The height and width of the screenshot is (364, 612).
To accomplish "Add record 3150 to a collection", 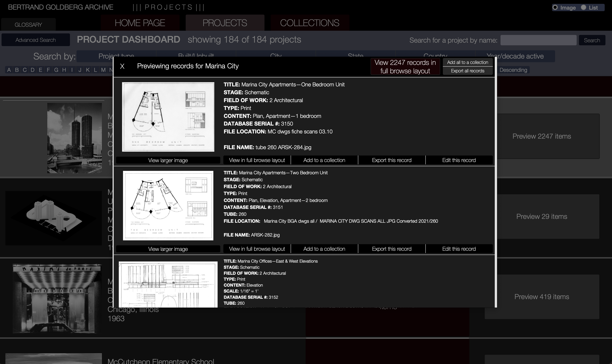I will (x=324, y=160).
